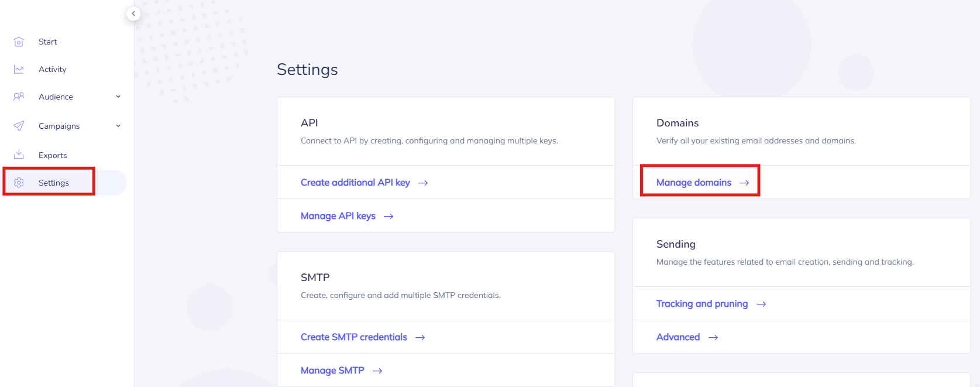The image size is (980, 387).
Task: Open Tracking and pruning settings
Action: 702,304
